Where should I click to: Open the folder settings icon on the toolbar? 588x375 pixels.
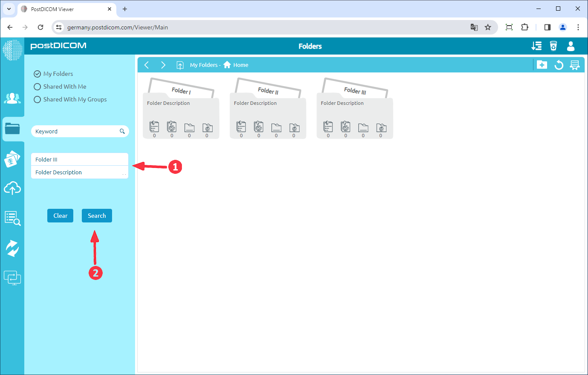(x=575, y=64)
